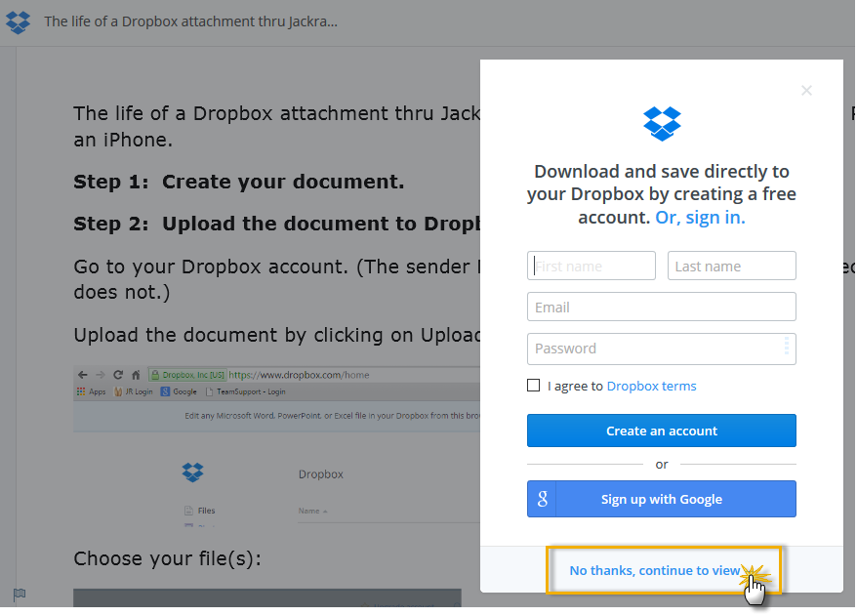Click the 'Create an account' button
Screen dimensions: 857x616
662,431
